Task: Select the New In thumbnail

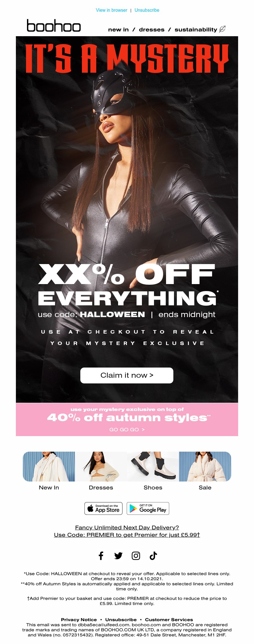Action: pyautogui.click(x=49, y=467)
